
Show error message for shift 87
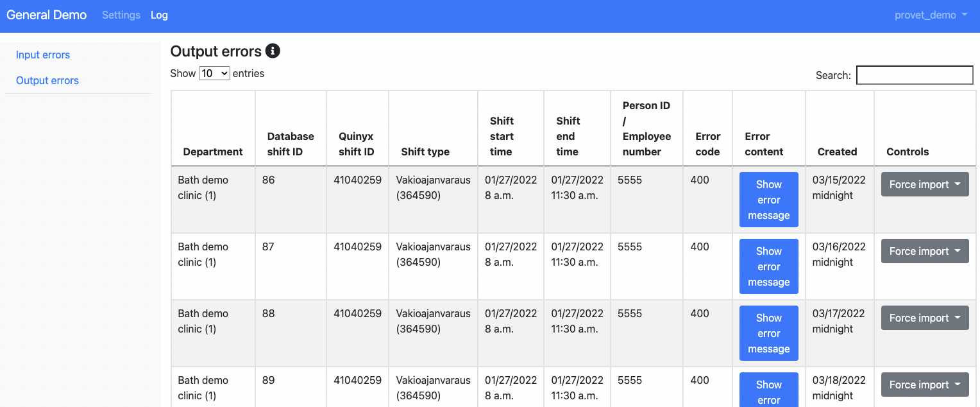[x=768, y=266]
